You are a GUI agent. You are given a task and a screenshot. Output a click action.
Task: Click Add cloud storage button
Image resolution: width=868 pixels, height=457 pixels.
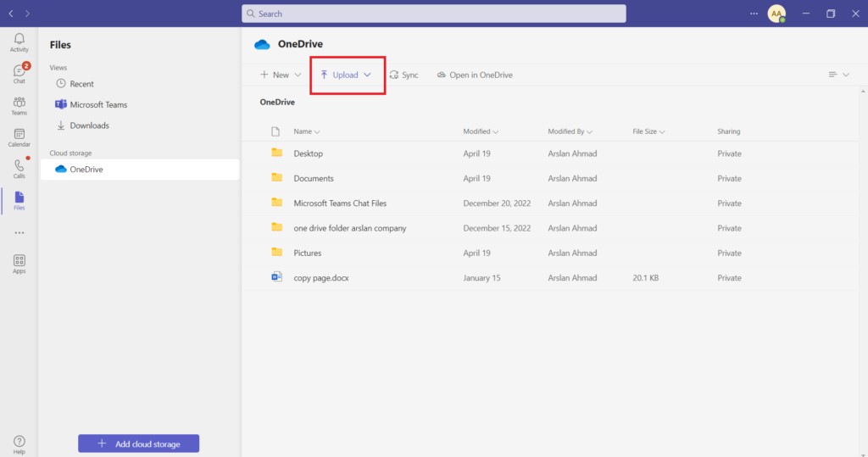click(x=138, y=443)
